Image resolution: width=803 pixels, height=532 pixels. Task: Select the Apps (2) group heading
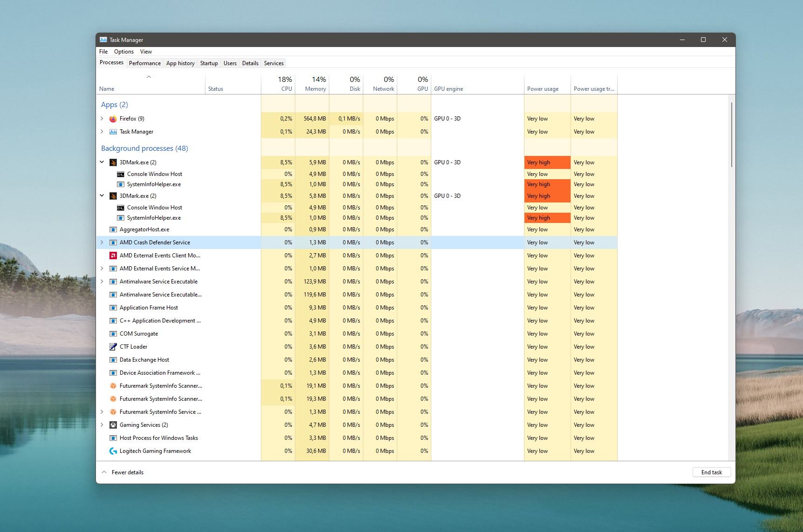click(114, 105)
